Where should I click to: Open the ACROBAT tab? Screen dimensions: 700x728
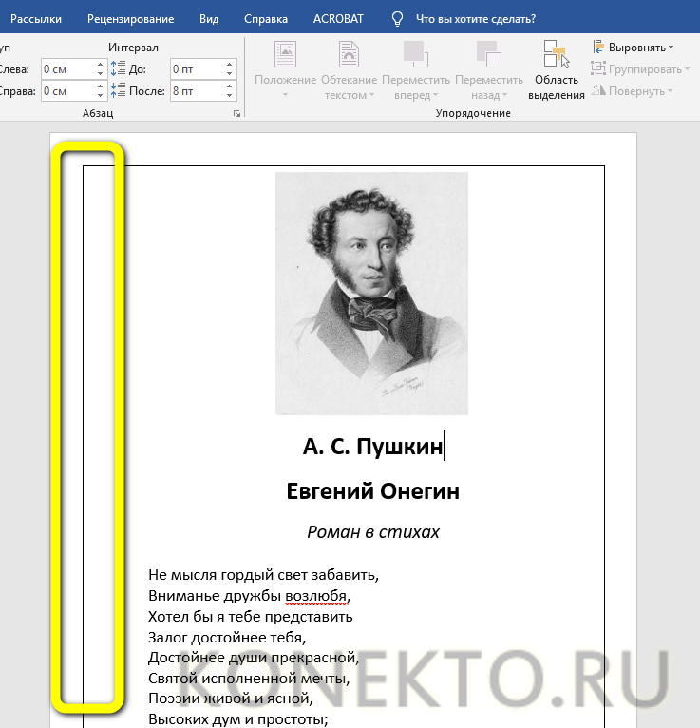(338, 19)
